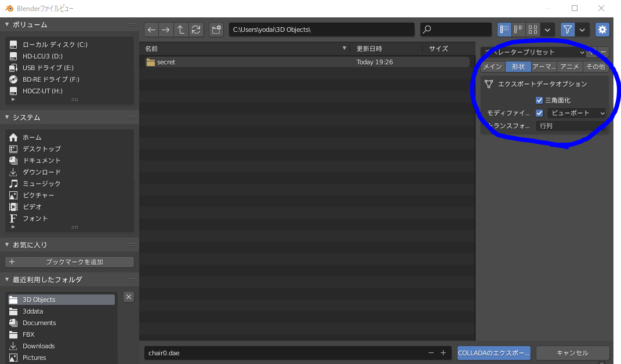Create a new folder
Image resolution: width=621 pixels, height=364 pixels.
click(216, 30)
